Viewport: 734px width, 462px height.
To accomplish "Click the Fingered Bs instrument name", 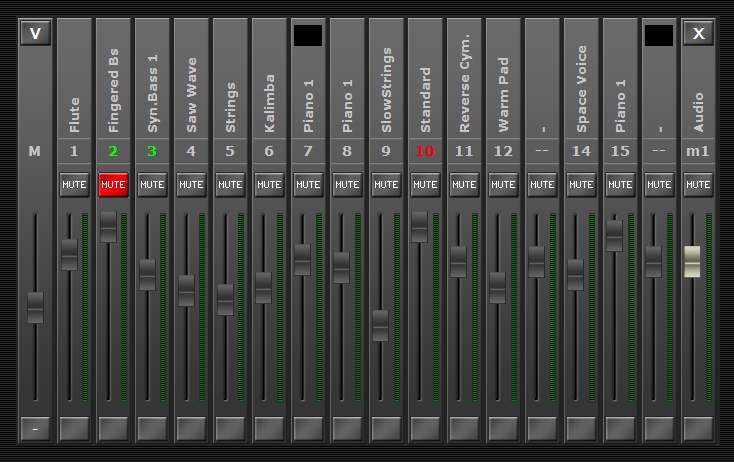I will [113, 91].
